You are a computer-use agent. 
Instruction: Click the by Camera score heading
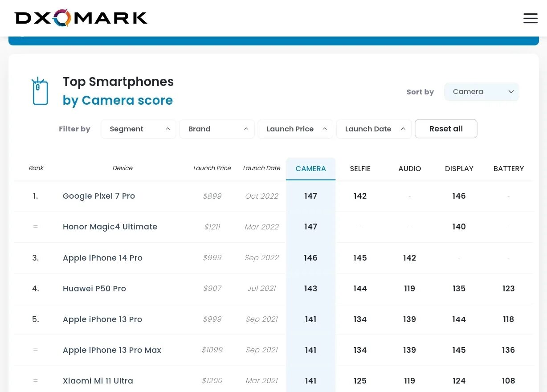[118, 101]
